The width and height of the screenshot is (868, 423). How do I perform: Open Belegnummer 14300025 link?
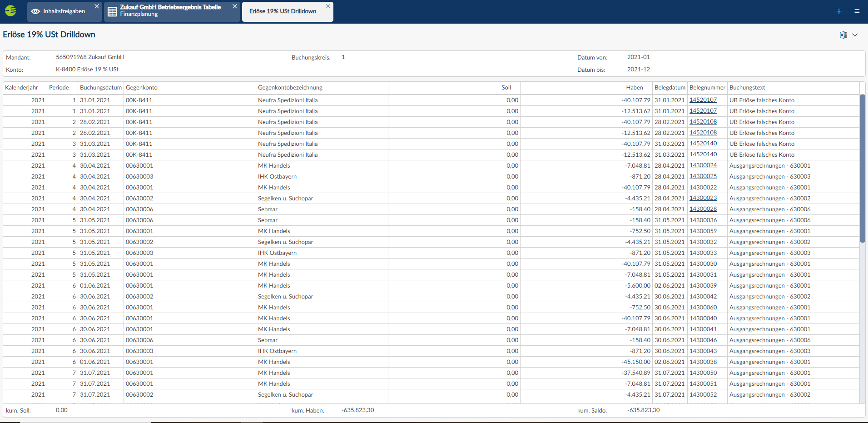click(703, 176)
